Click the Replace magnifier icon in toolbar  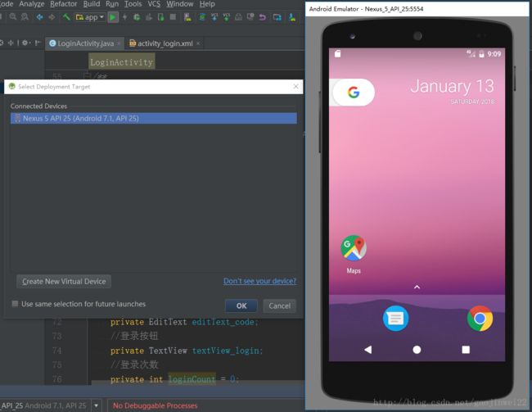pyautogui.click(x=25, y=16)
